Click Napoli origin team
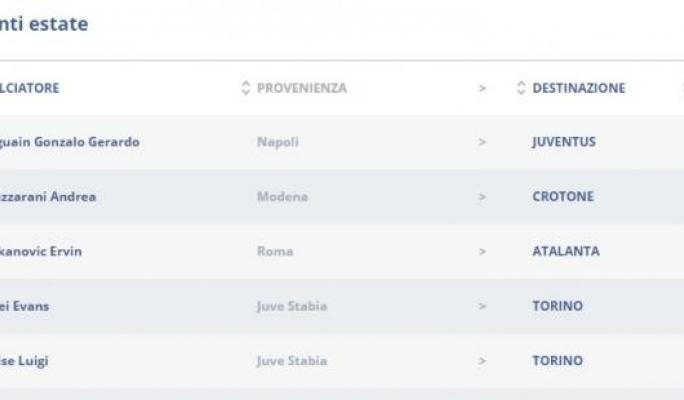Screen dimensions: 684x400 [x=278, y=142]
